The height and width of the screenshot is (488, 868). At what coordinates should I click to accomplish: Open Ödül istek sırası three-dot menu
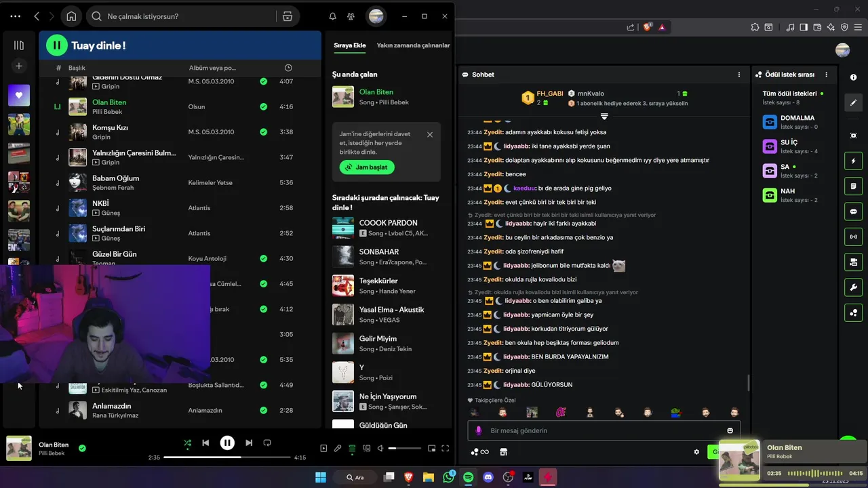[826, 75]
